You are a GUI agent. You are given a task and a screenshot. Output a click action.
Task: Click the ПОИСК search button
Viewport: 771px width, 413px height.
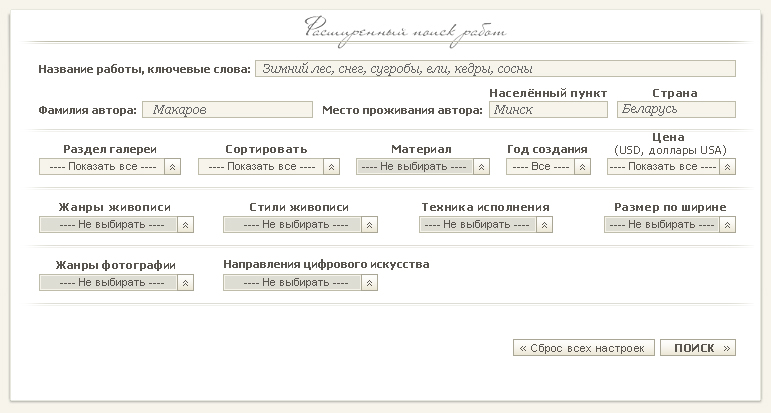tap(698, 348)
